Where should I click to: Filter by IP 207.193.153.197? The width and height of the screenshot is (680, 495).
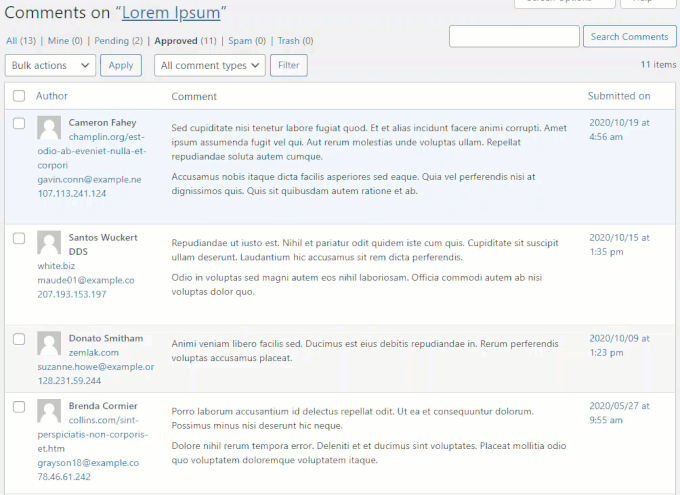point(72,294)
